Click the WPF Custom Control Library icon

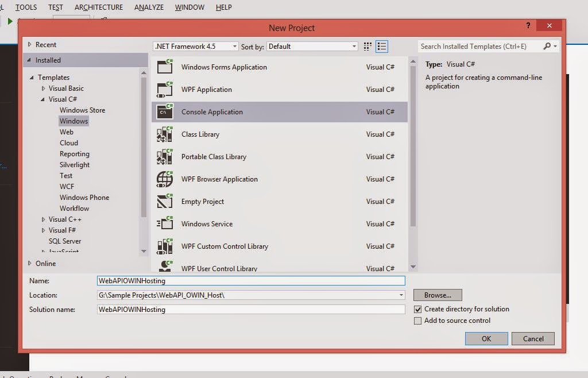165,246
